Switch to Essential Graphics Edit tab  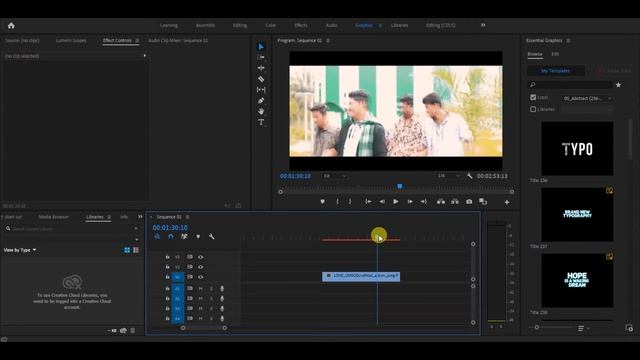click(x=555, y=54)
